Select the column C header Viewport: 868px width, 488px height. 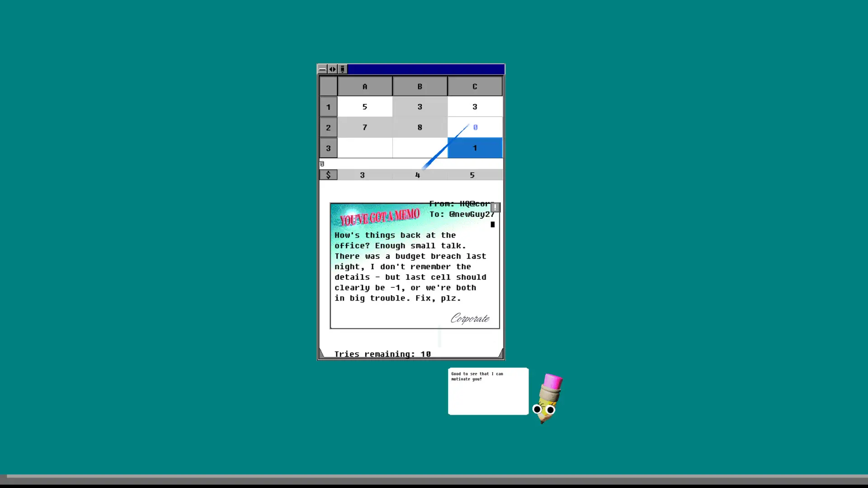(475, 86)
